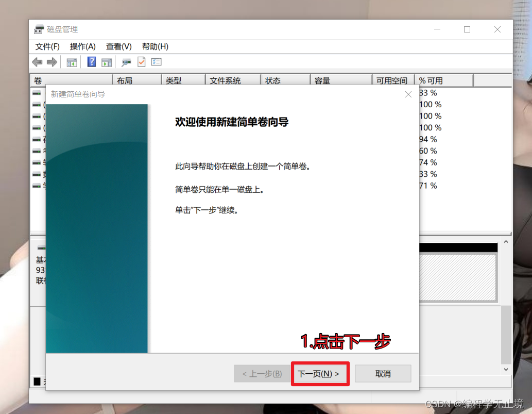This screenshot has width=532, height=414.
Task: Sort by the 类型 column header
Action: click(183, 80)
